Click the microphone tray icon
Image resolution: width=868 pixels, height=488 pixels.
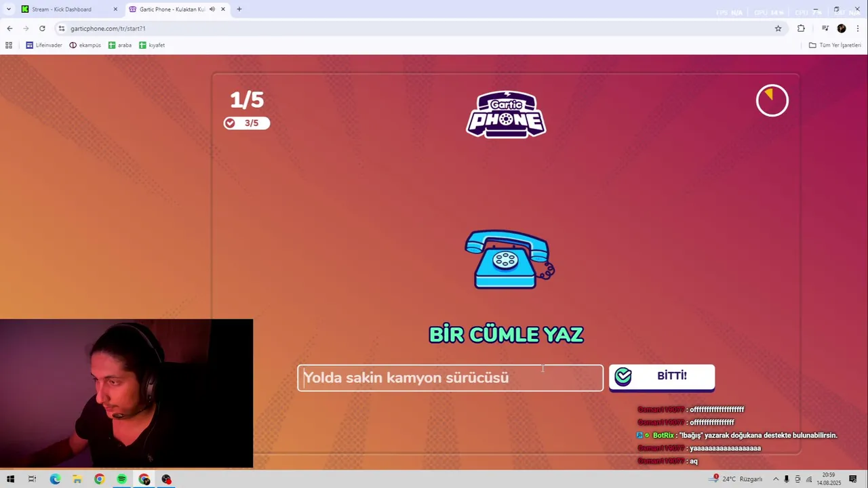click(787, 479)
